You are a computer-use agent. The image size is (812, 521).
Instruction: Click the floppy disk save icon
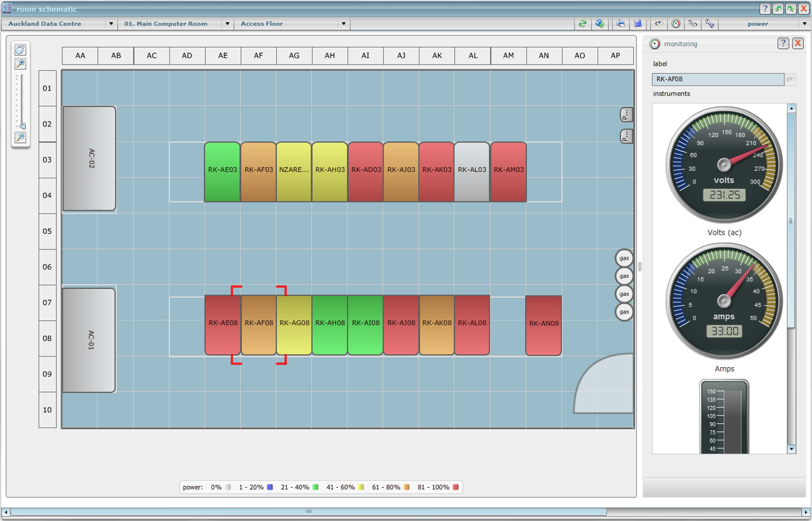638,24
